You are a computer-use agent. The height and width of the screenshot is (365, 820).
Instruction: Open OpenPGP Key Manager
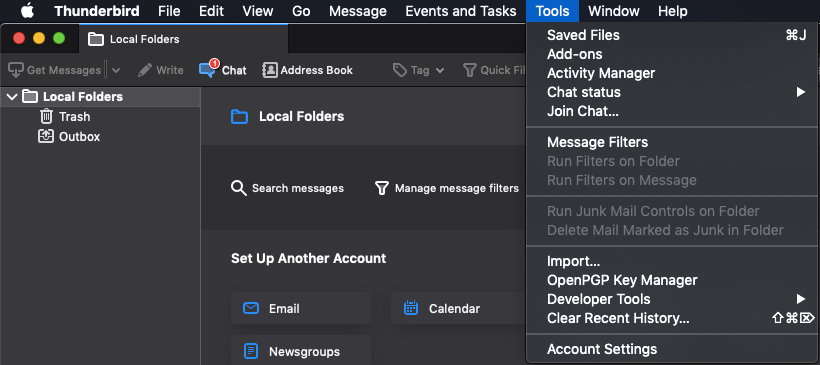(x=673, y=280)
